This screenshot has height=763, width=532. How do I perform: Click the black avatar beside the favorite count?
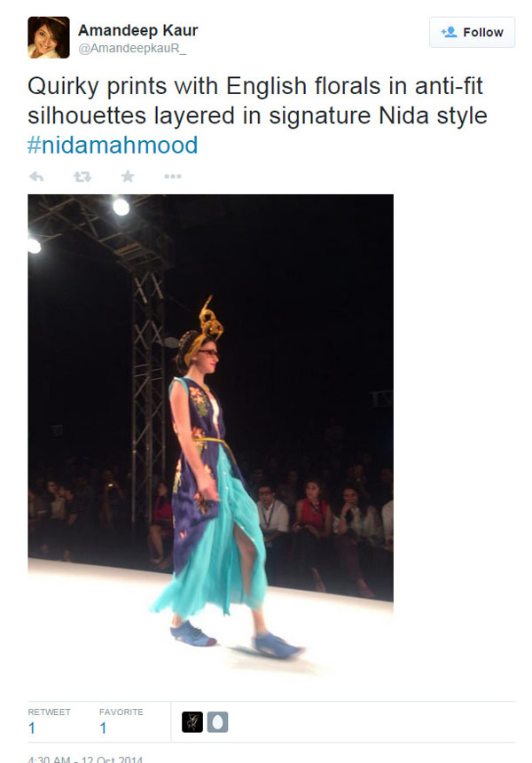(x=192, y=722)
